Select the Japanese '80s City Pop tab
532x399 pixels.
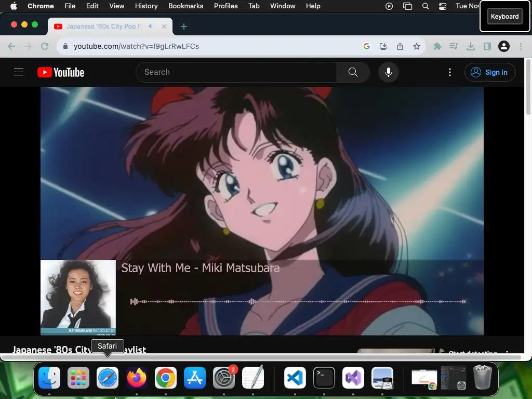pos(110,26)
